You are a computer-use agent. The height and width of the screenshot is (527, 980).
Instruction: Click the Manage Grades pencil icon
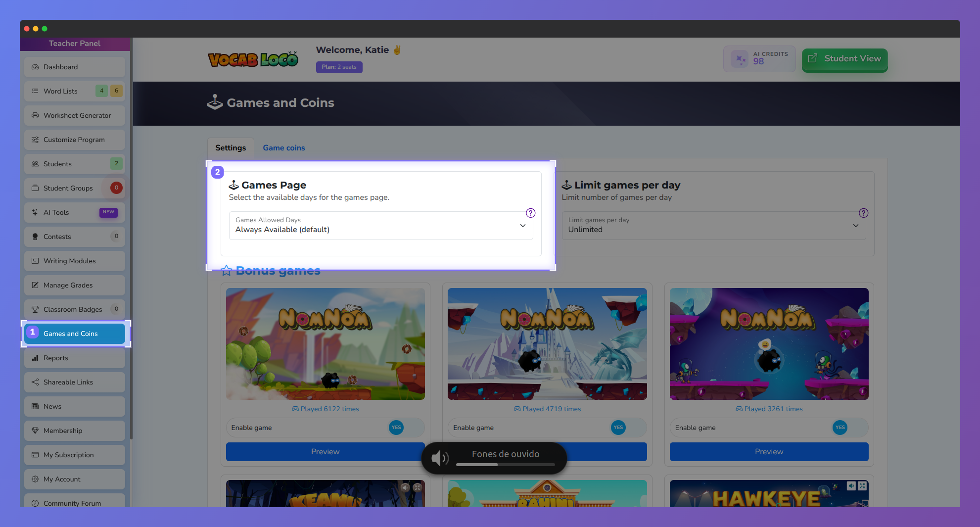click(35, 285)
